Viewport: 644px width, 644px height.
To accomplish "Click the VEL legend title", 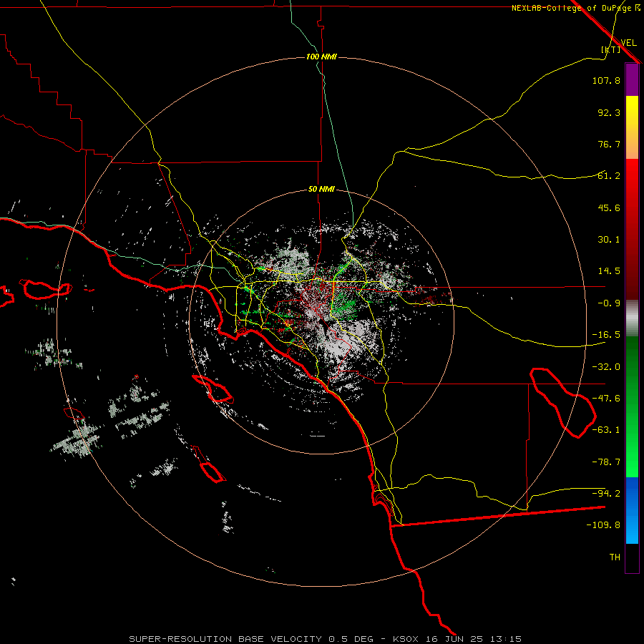I will [x=628, y=43].
